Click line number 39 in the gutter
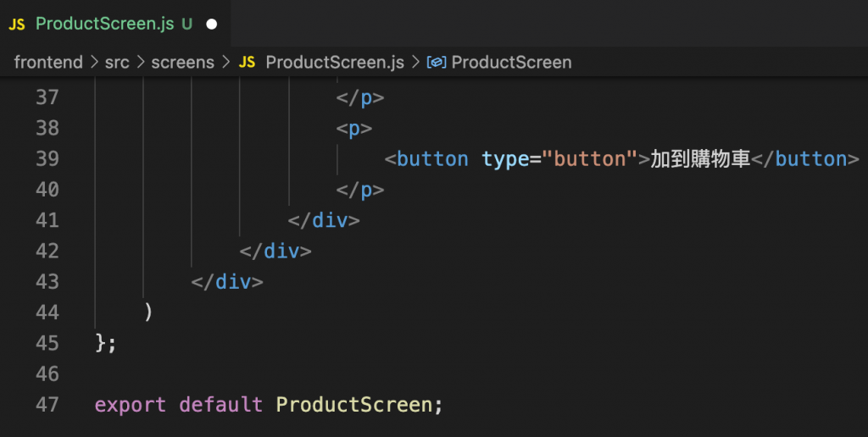 point(47,159)
